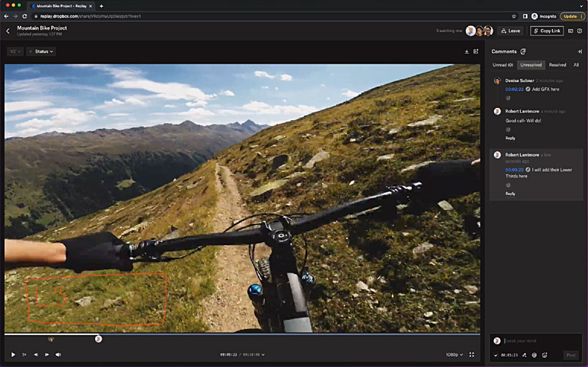The width and height of the screenshot is (588, 367).
Task: Show All comments tab
Action: tap(576, 65)
